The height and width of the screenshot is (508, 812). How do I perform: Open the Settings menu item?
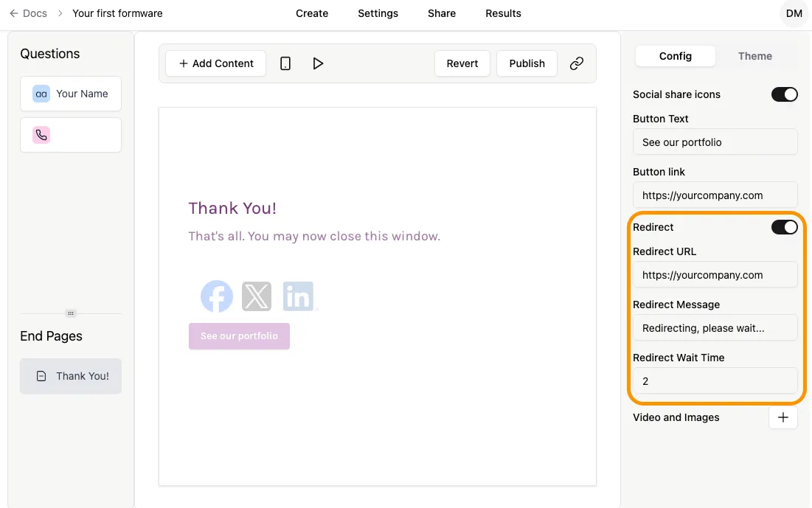coord(378,13)
